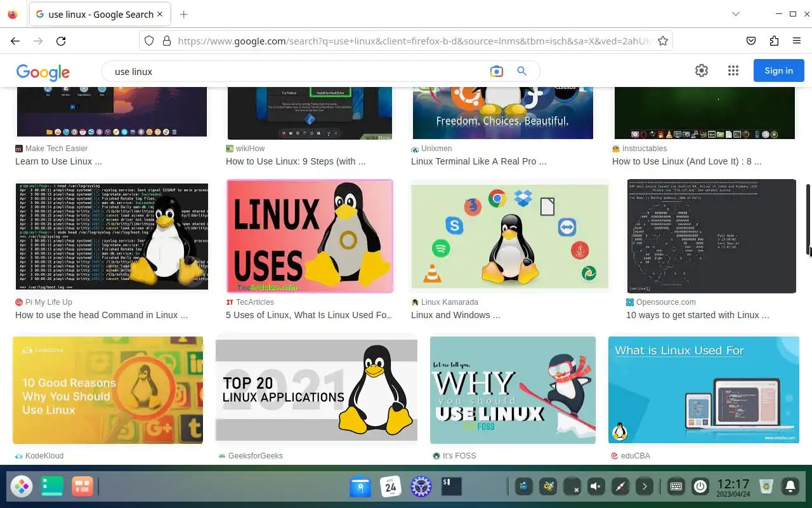The width and height of the screenshot is (812, 508).
Task: Click the 'LINUX USES' pink thumbnail
Action: [x=310, y=236]
